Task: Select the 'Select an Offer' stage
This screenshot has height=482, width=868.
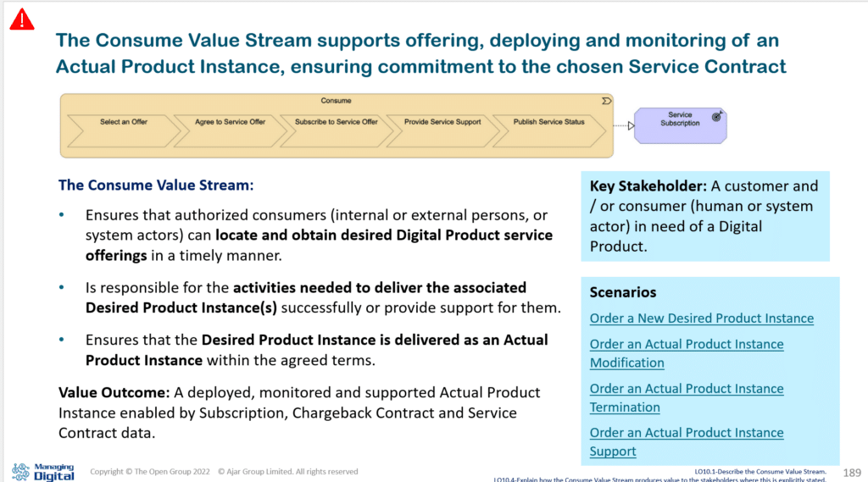Action: point(124,131)
